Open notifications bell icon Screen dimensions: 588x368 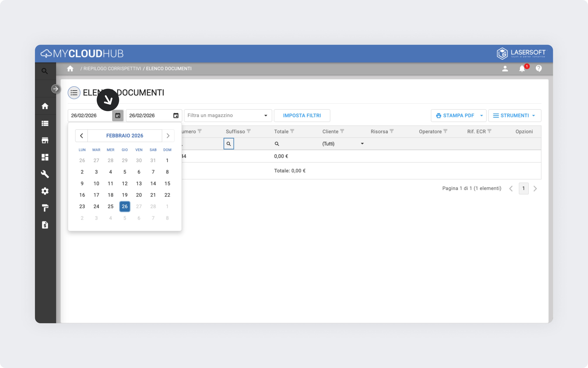coord(522,69)
